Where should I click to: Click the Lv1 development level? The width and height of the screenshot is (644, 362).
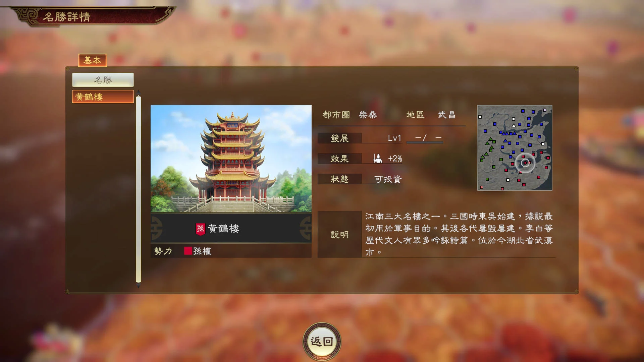tap(394, 138)
